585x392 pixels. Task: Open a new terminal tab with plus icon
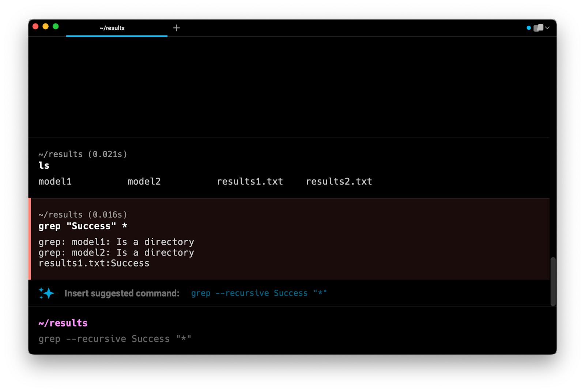pos(176,28)
